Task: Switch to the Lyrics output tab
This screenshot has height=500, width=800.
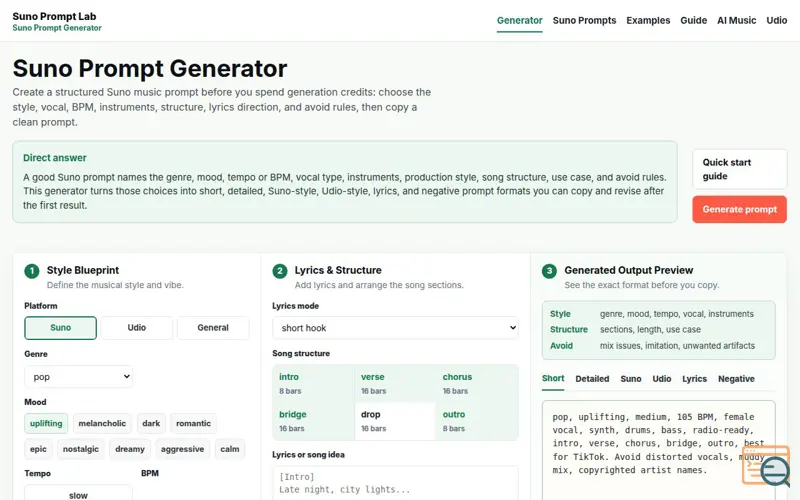Action: (694, 379)
